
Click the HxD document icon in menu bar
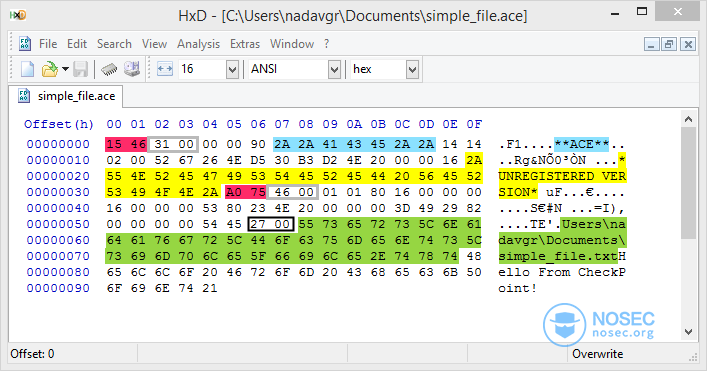24,44
